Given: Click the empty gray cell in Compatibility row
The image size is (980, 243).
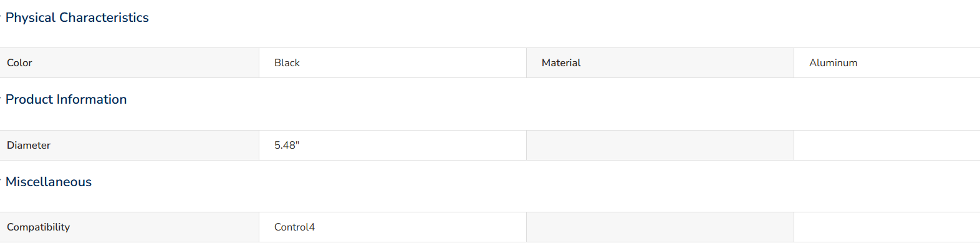Looking at the screenshot, I should [660, 227].
